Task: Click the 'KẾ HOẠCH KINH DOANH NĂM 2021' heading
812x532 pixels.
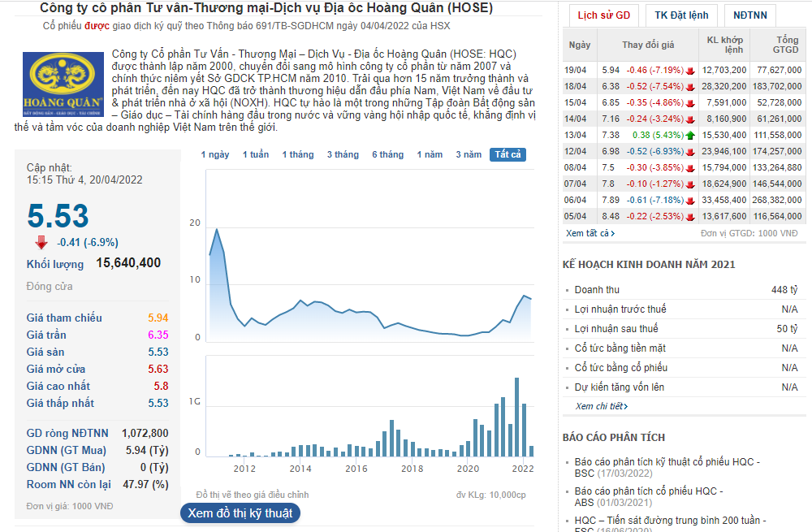Action: (x=649, y=265)
